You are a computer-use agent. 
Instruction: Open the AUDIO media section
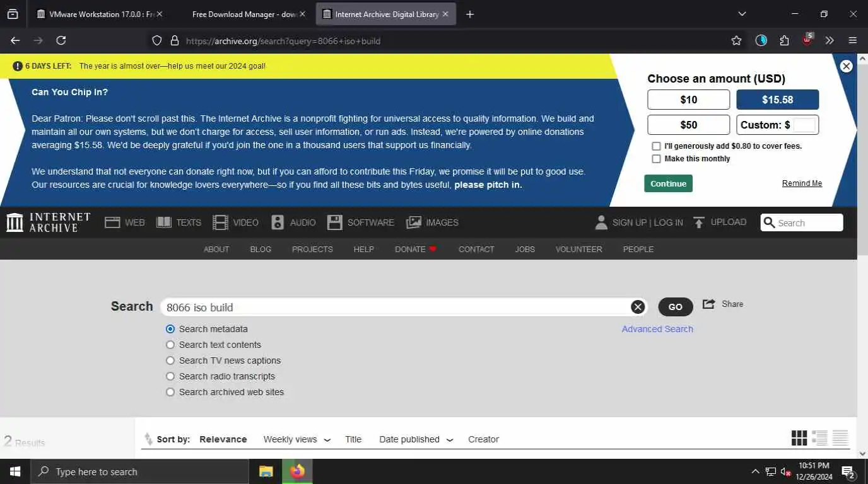tap(293, 222)
